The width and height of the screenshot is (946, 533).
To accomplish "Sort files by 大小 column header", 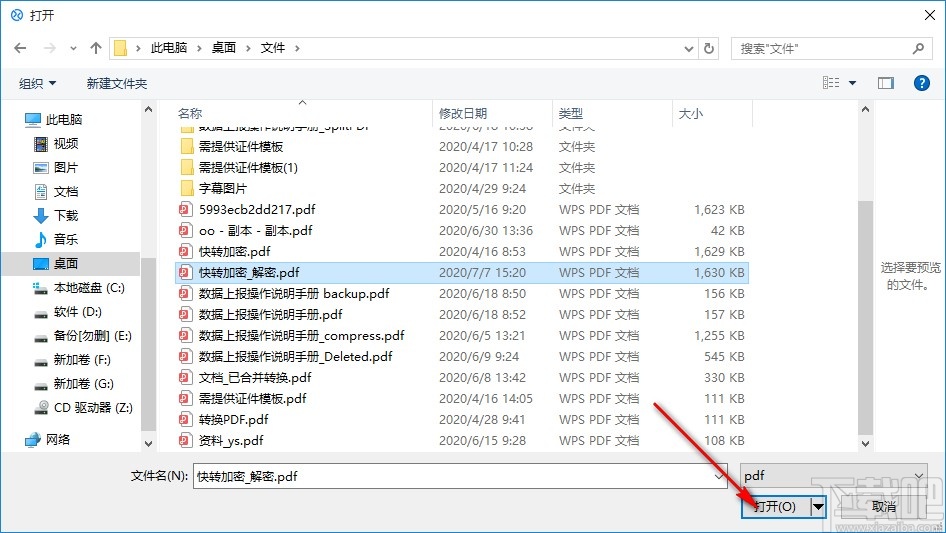I will 691,113.
